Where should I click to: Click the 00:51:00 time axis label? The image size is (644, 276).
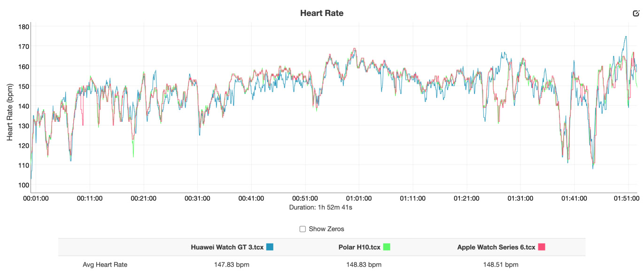(x=305, y=198)
